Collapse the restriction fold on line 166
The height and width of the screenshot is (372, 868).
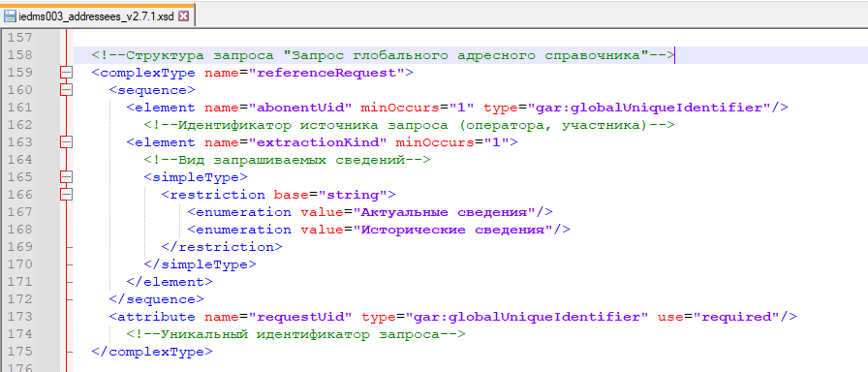pyautogui.click(x=67, y=195)
